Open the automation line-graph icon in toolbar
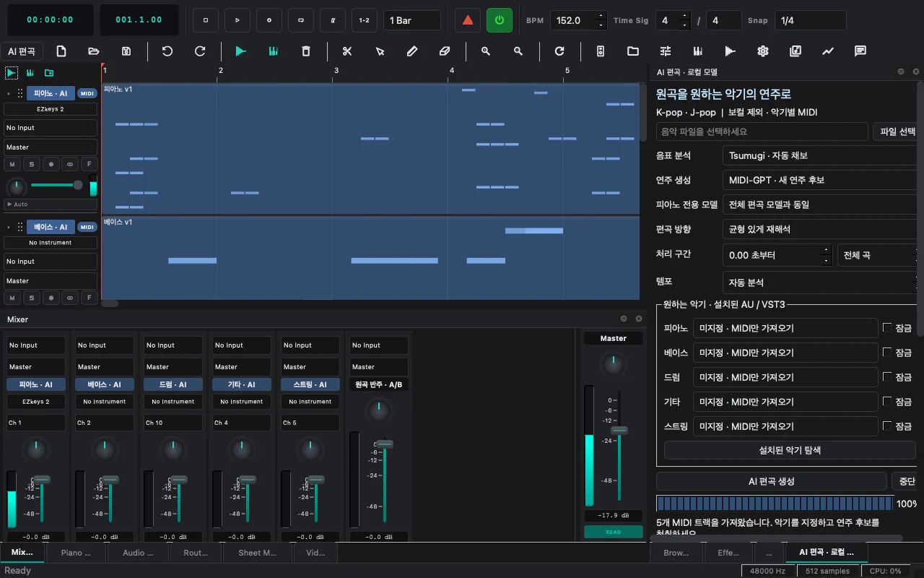924x578 pixels. tap(828, 51)
